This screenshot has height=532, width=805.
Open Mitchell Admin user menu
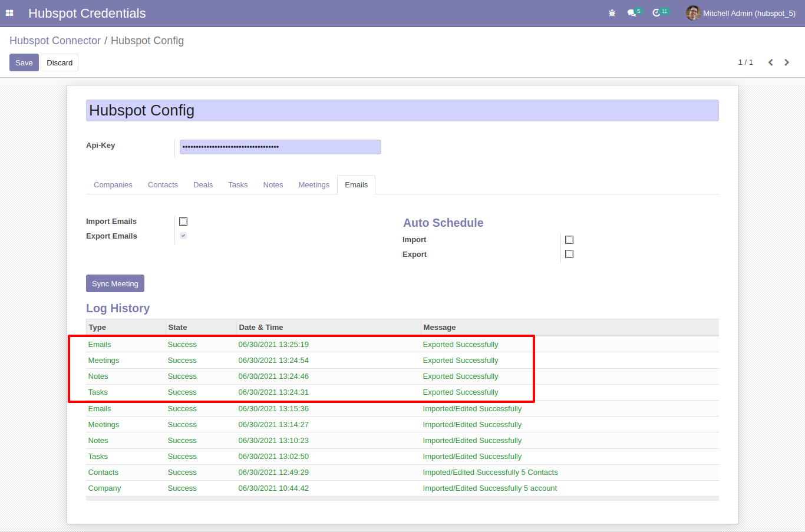click(x=741, y=13)
